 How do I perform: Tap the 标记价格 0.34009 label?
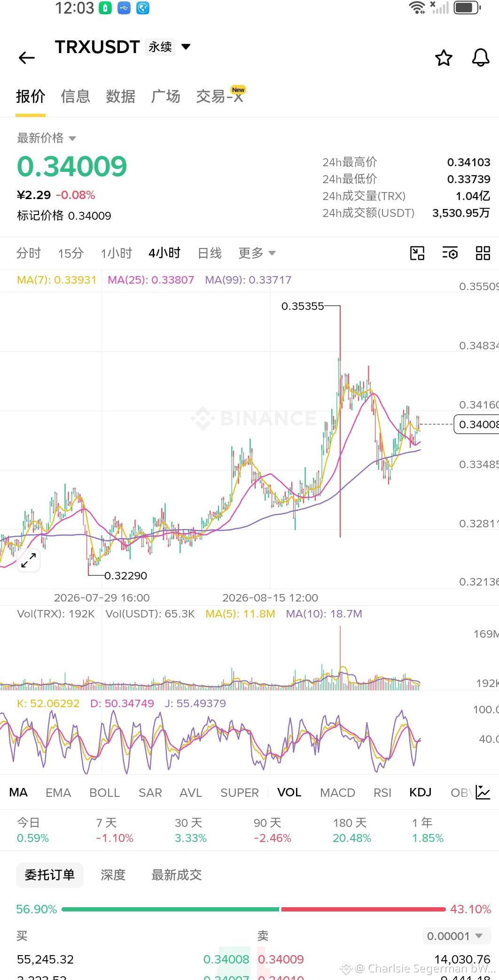[64, 216]
